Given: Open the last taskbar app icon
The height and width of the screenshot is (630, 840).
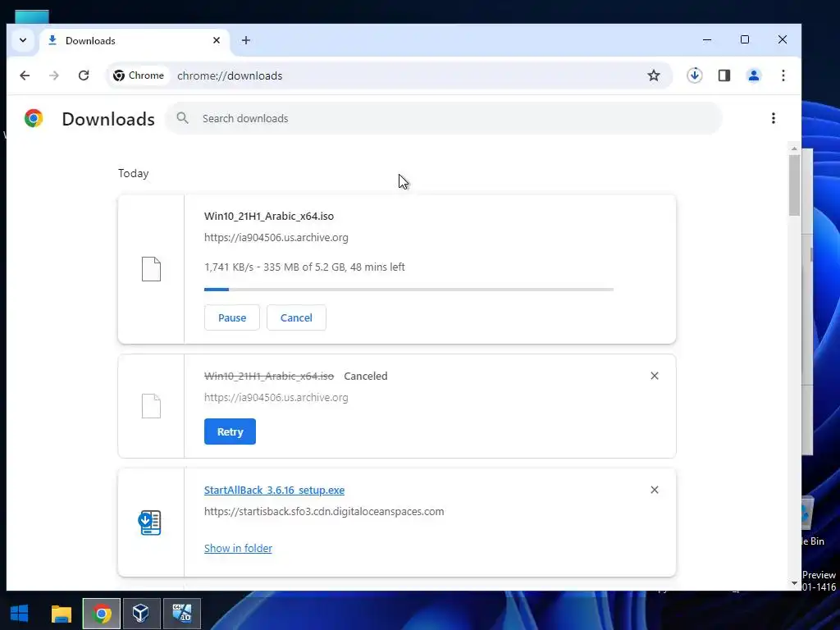Looking at the screenshot, I should click(x=182, y=614).
